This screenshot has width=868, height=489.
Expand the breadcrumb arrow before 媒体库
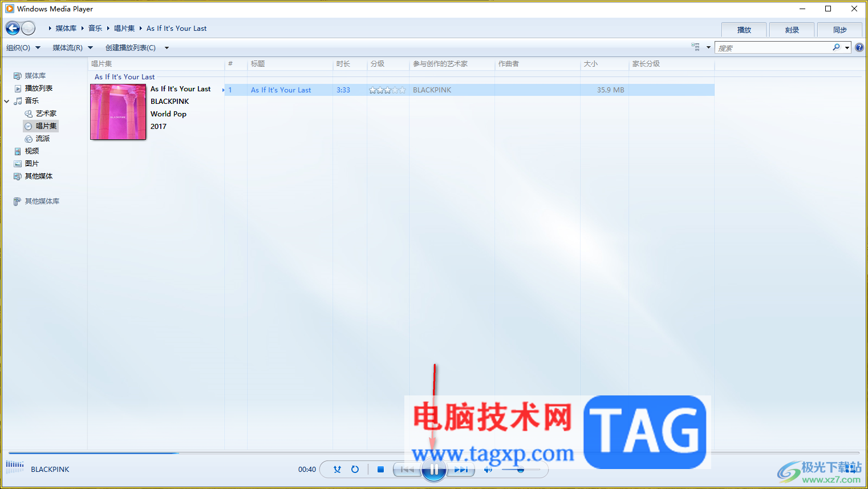50,28
